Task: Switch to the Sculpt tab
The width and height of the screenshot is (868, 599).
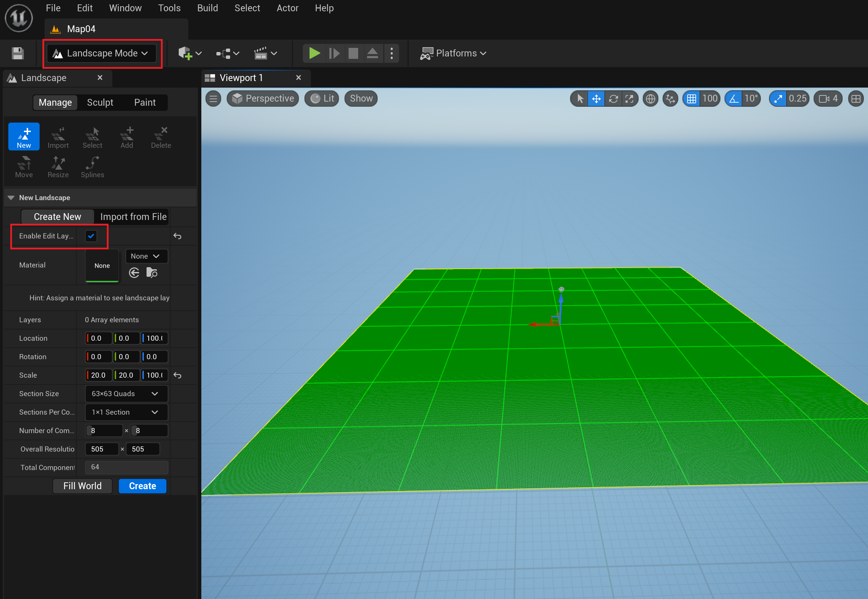Action: (100, 103)
